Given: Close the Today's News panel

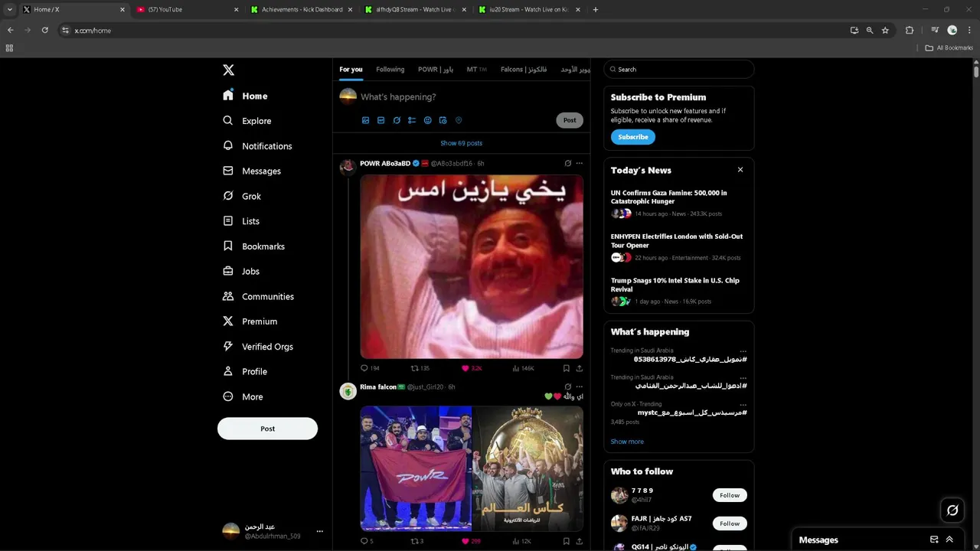Looking at the screenshot, I should (740, 170).
